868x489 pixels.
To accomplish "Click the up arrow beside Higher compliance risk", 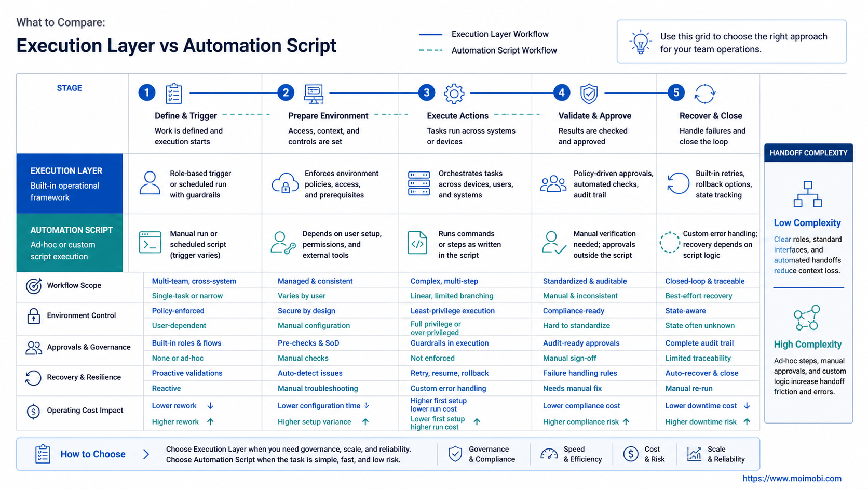I will (626, 422).
